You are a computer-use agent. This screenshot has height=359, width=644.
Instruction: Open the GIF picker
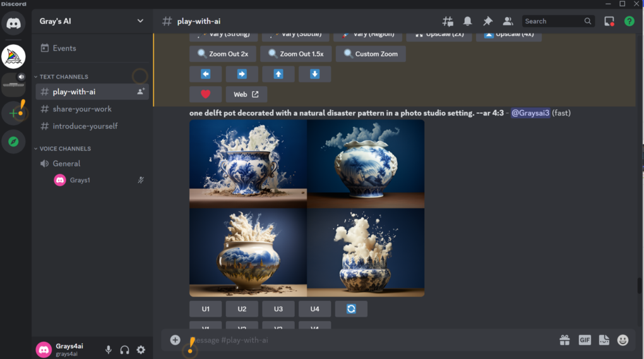[x=585, y=340]
